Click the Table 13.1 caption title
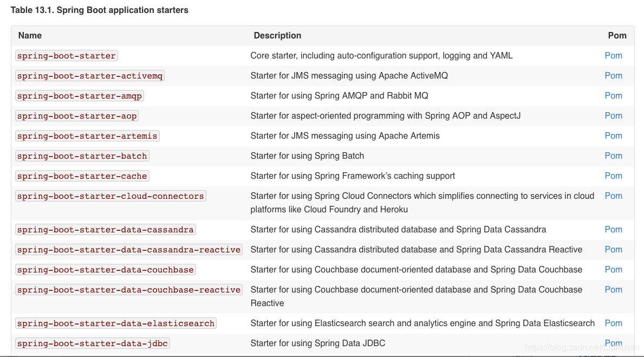644x357 pixels. (x=100, y=10)
